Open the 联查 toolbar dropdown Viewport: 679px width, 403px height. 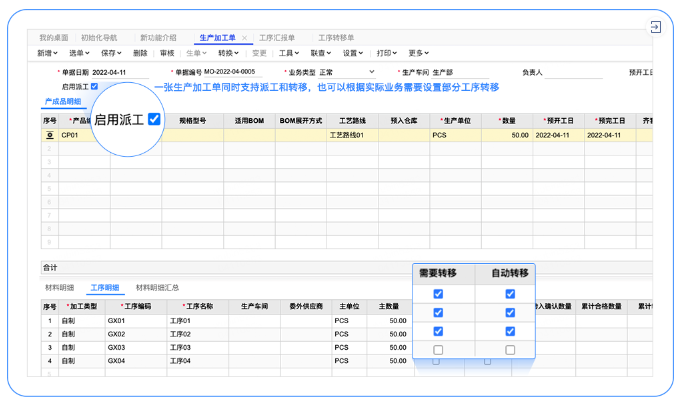321,53
